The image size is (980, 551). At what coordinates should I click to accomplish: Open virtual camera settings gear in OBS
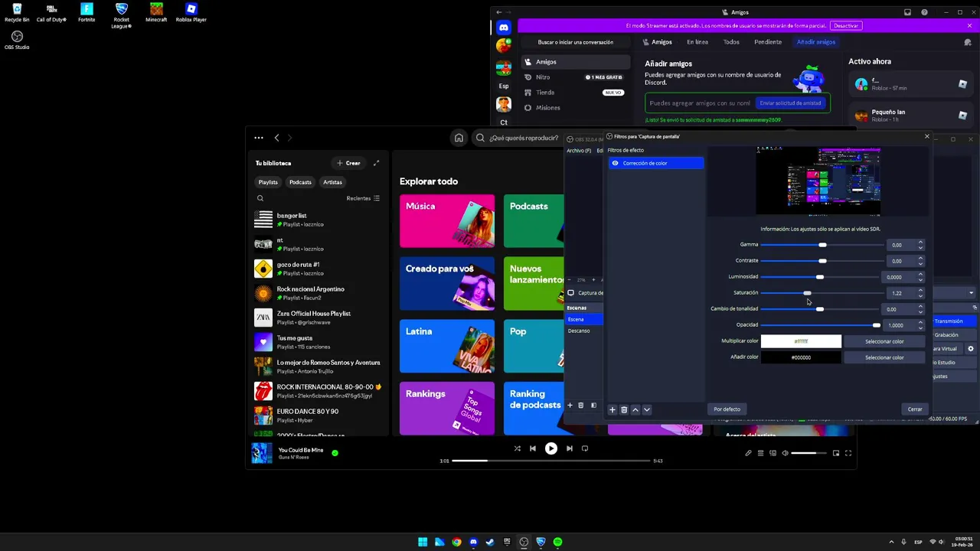[x=971, y=349]
